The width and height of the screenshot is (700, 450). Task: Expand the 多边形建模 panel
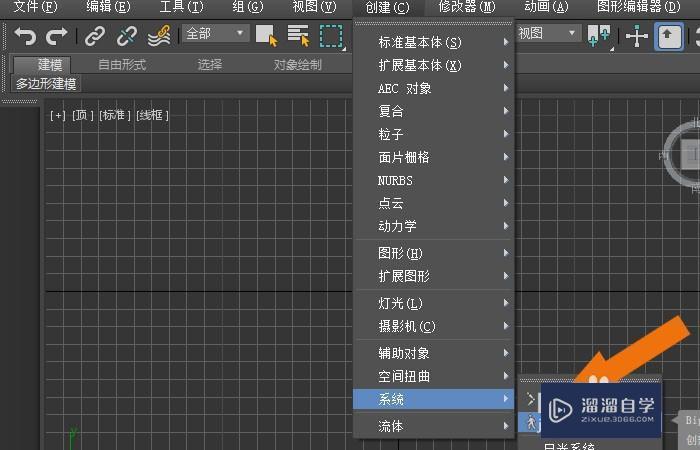(x=46, y=84)
